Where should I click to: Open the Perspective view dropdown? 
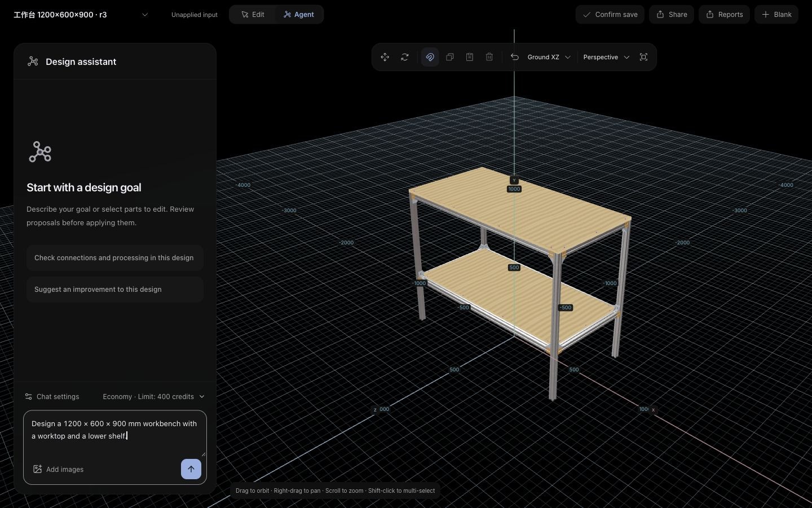click(x=606, y=57)
